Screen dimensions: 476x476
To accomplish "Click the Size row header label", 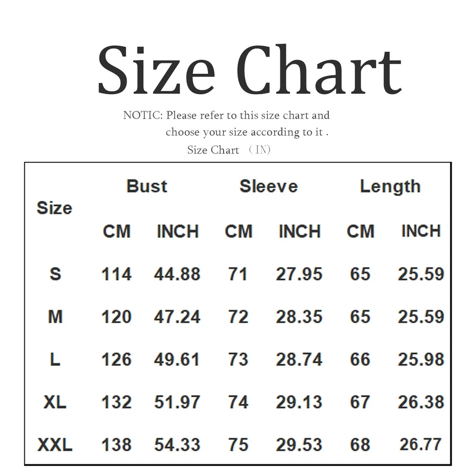I will (54, 208).
